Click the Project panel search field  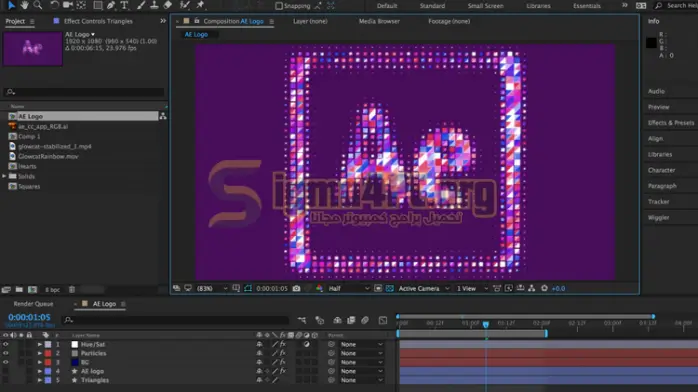(x=84, y=92)
